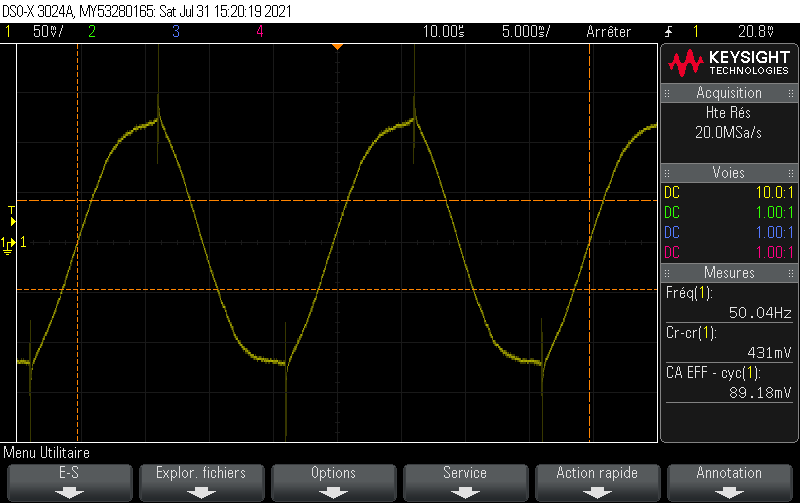800x503 pixels.
Task: Click the orange trigger time reference triangle
Action: pos(338,46)
